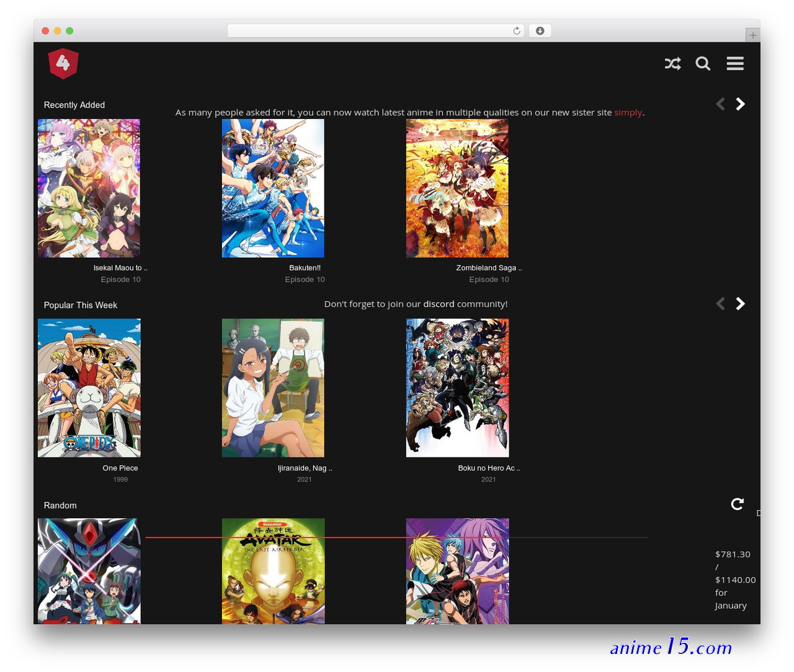Go to next Recently Added items arrow

740,104
